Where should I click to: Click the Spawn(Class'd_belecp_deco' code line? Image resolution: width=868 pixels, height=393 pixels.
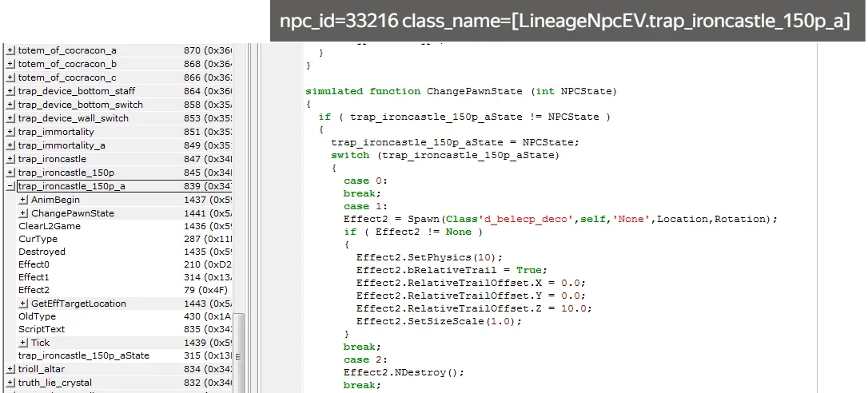coord(561,219)
